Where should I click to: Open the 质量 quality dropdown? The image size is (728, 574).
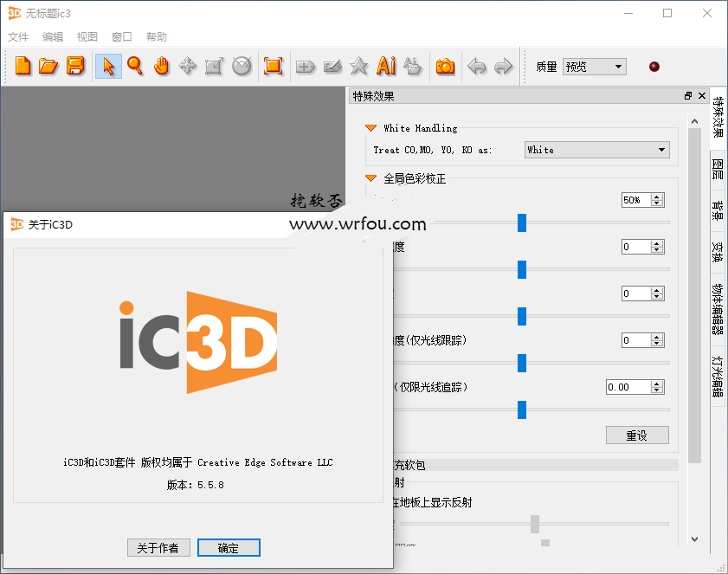point(594,67)
